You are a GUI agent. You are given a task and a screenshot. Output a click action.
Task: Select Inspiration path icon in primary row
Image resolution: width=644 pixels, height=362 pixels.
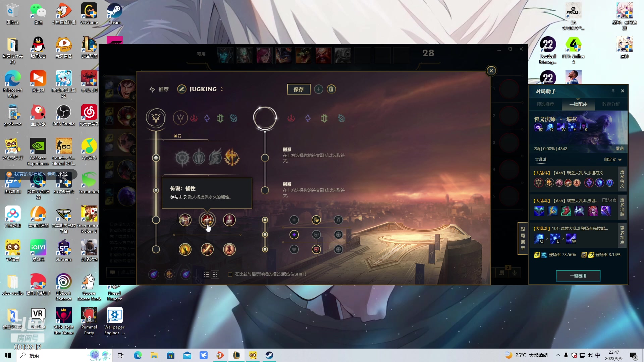point(234,118)
